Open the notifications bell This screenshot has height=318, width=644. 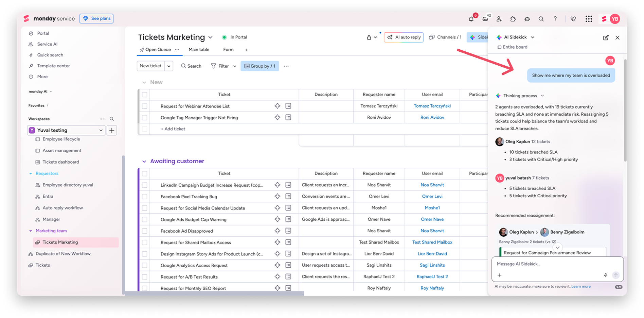(x=471, y=19)
